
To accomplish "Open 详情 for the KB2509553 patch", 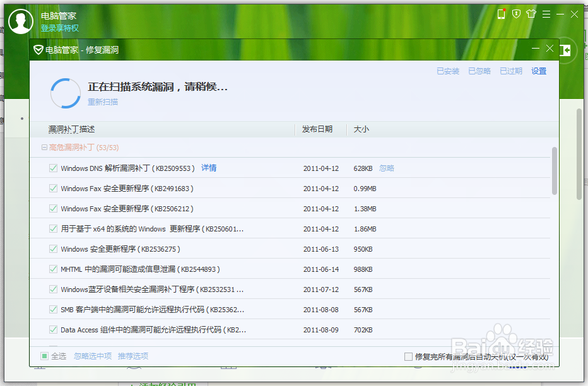I will (209, 168).
